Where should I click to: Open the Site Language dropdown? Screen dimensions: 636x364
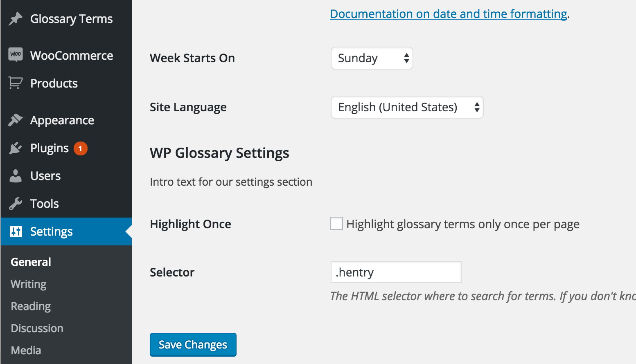click(407, 107)
